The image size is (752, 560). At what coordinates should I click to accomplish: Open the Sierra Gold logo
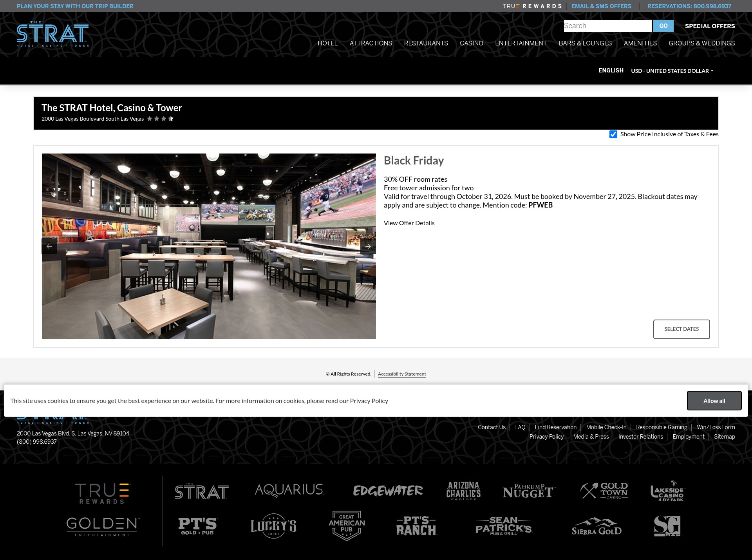(597, 526)
